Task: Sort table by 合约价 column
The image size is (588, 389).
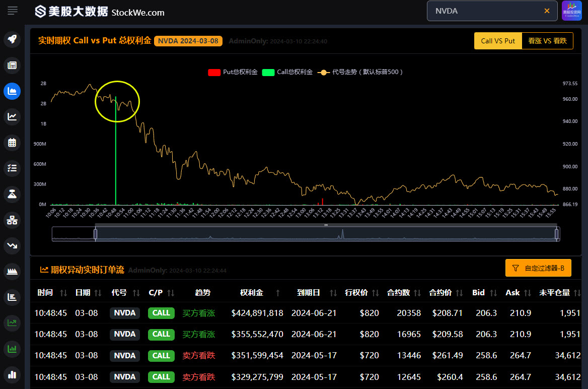Action: [459, 293]
